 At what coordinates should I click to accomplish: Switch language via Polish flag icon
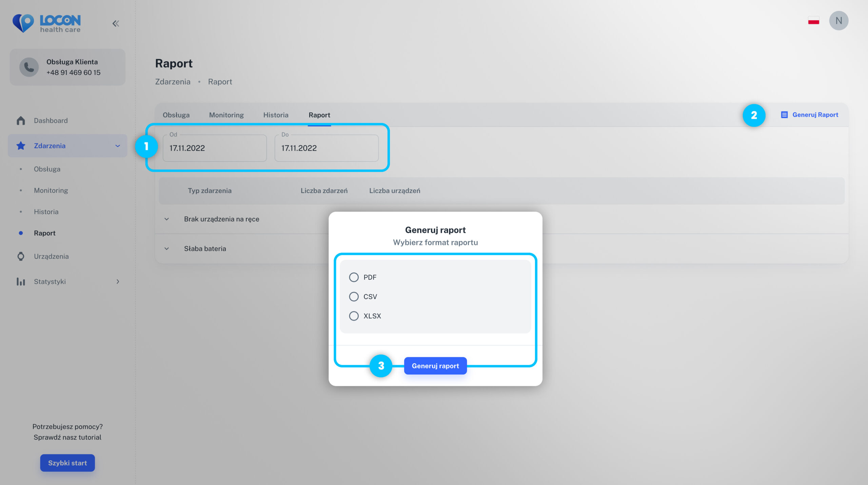(x=813, y=21)
